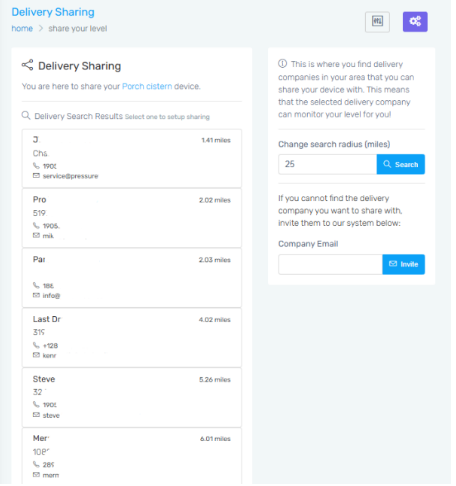Open the info circle icon in help text

pyautogui.click(x=283, y=63)
